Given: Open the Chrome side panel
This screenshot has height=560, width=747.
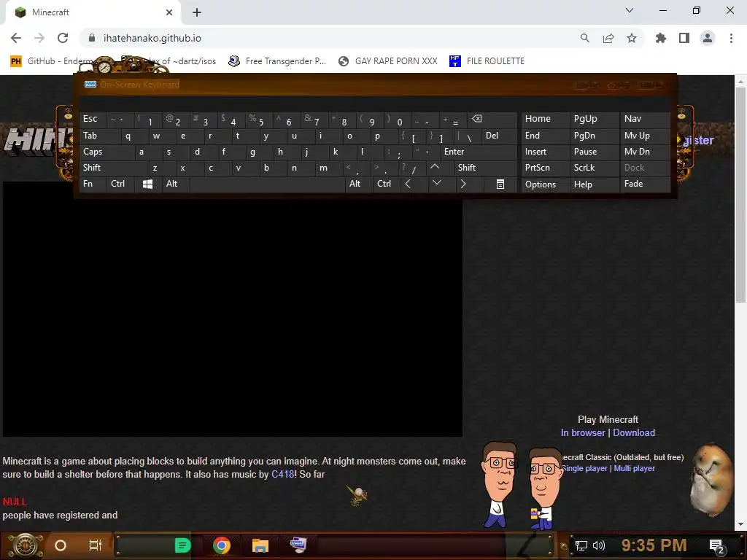Looking at the screenshot, I should click(684, 38).
